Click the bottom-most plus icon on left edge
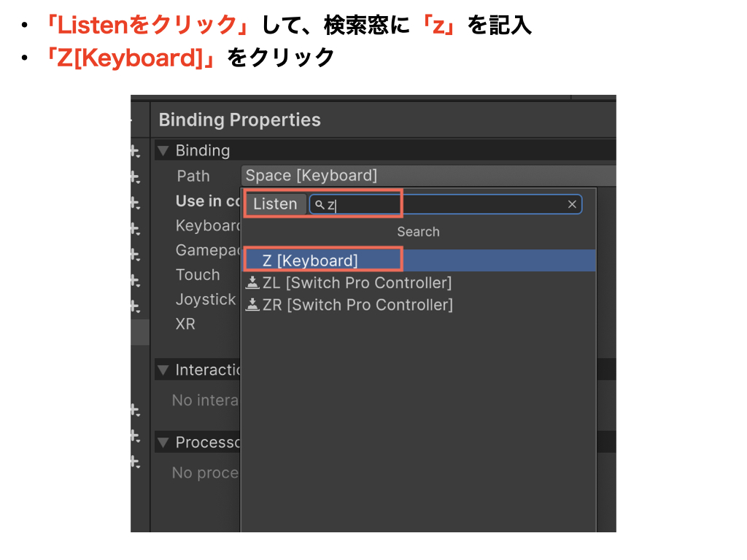The image size is (747, 560). [134, 462]
